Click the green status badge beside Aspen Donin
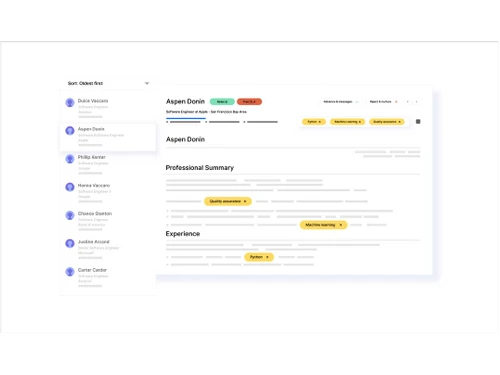This screenshot has width=500, height=375. (x=222, y=102)
